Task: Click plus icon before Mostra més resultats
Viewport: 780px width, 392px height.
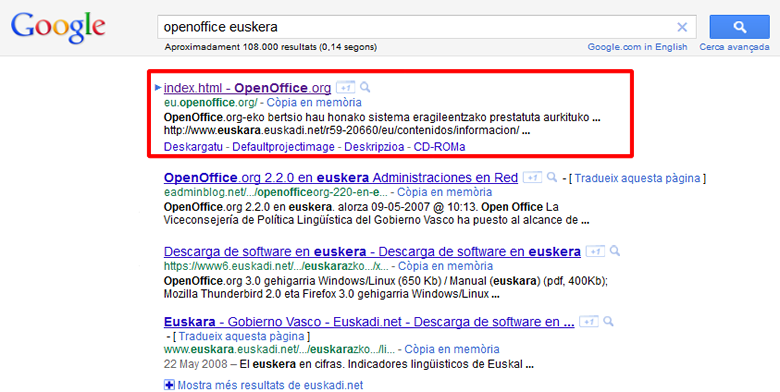Action: pos(169,385)
